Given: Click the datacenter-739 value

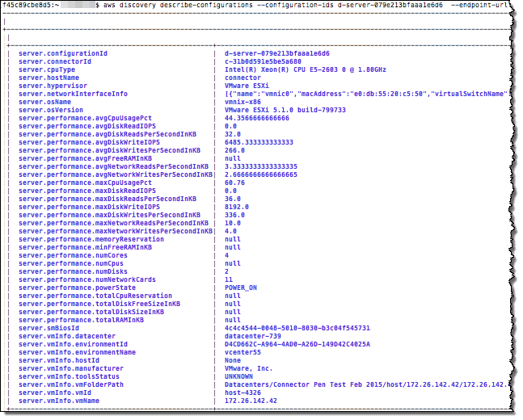Looking at the screenshot, I should point(252,336).
